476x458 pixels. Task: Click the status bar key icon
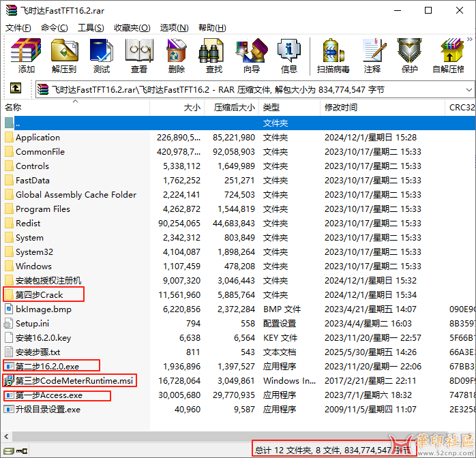tap(22, 451)
